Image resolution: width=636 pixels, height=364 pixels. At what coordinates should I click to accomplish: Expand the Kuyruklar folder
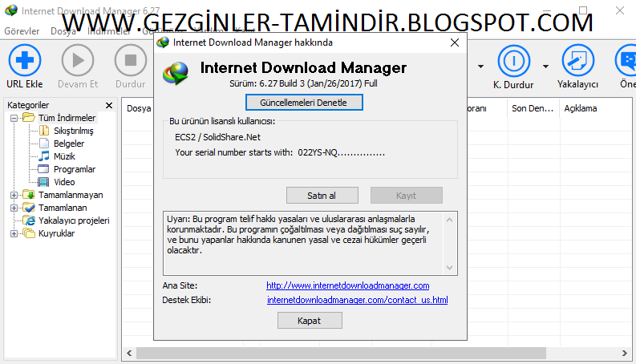point(14,233)
